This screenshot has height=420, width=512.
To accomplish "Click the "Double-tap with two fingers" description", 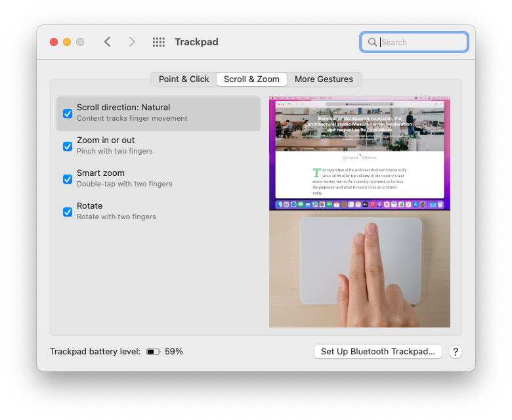I will 125,184.
